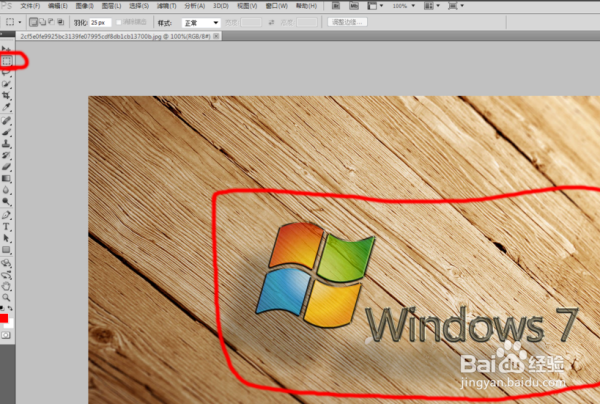Open the 编辑(E) menu

tap(58, 6)
